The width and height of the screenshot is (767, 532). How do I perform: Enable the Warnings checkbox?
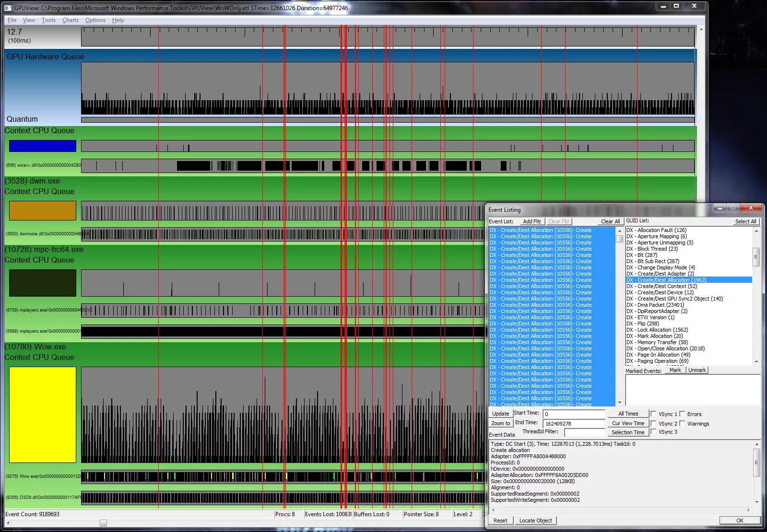pyautogui.click(x=682, y=423)
